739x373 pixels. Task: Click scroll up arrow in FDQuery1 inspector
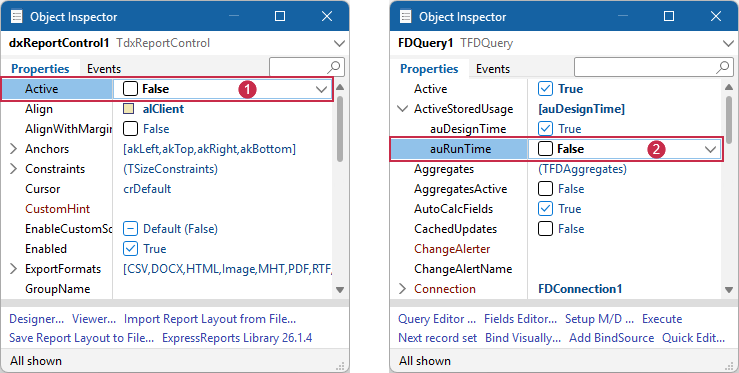click(x=729, y=87)
